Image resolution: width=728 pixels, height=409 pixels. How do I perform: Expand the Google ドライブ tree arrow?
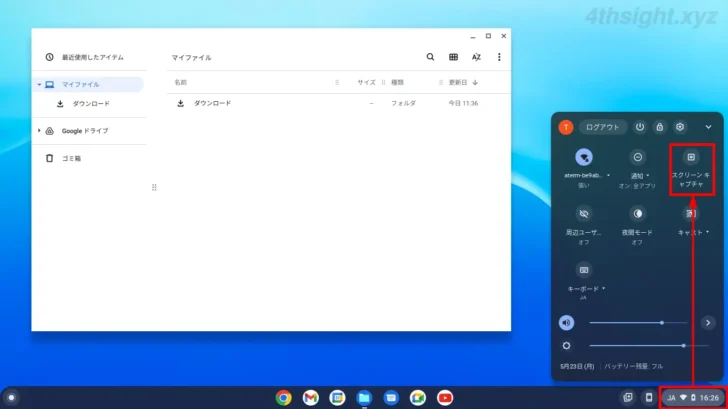[x=39, y=131]
